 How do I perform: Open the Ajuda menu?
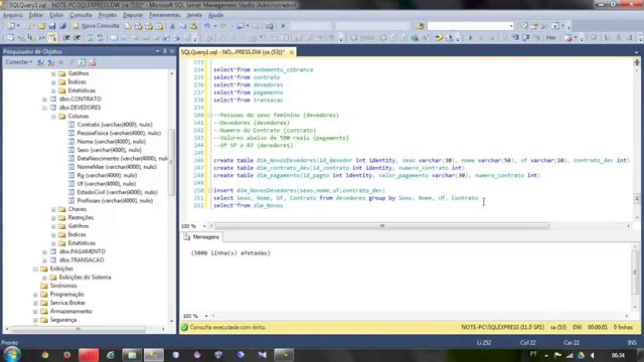click(216, 15)
